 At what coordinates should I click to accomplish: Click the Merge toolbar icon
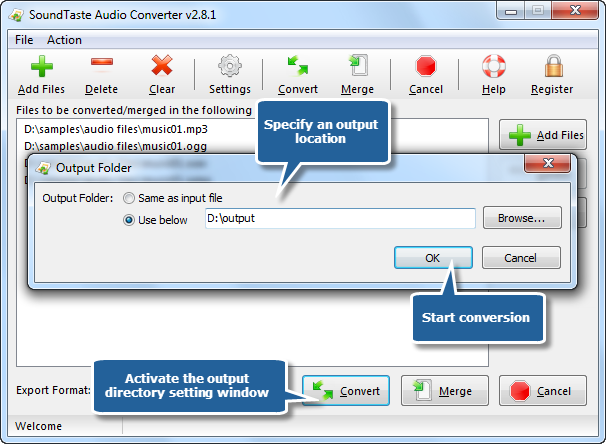(358, 65)
